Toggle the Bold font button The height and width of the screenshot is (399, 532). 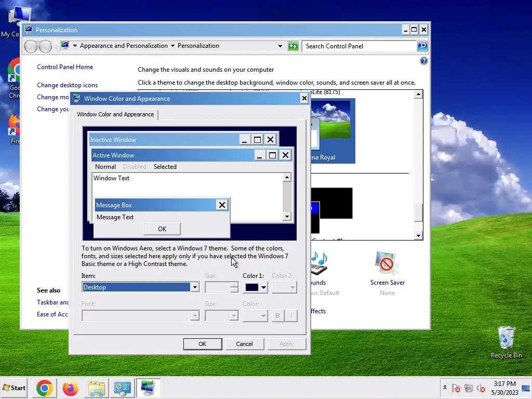[x=277, y=315]
